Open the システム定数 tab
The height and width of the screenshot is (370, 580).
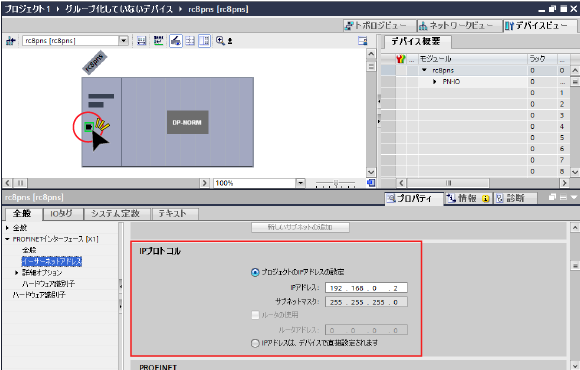pos(117,213)
